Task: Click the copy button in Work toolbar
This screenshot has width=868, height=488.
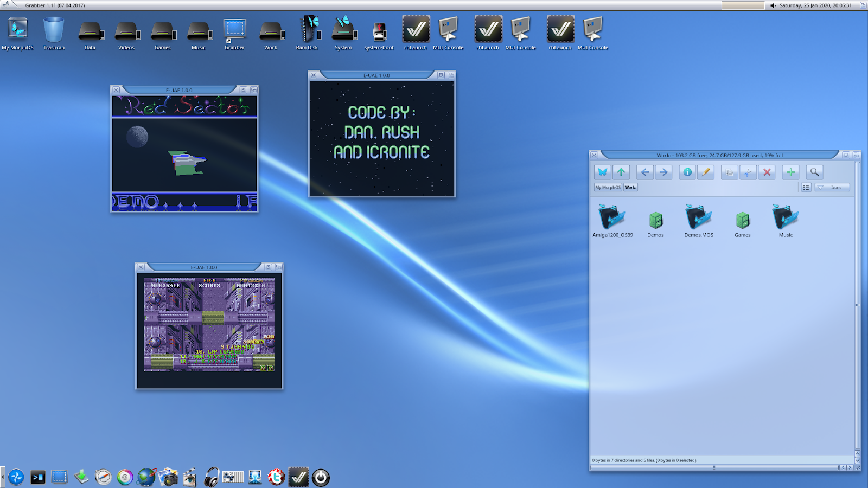Action: point(730,172)
